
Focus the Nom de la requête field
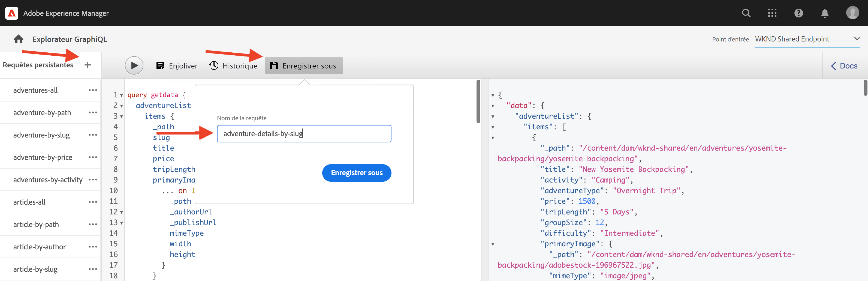(x=304, y=134)
